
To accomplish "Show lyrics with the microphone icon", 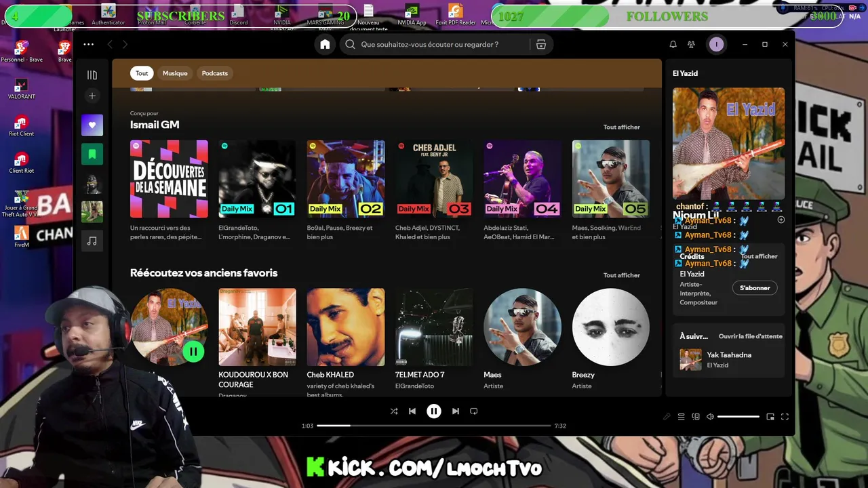I will point(667,417).
